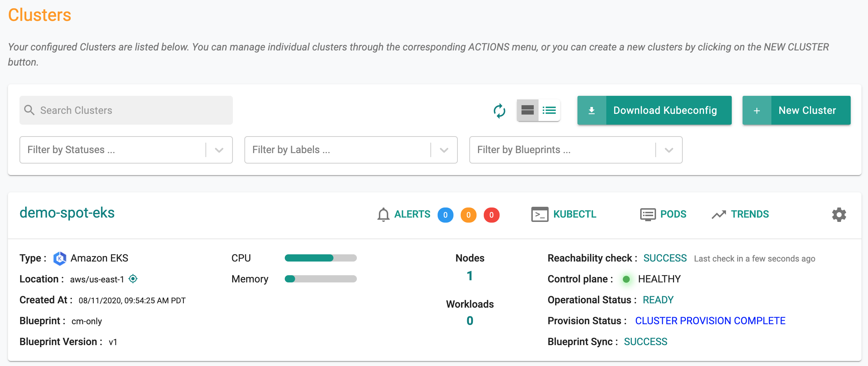Click the orange alerts count badge

(x=468, y=215)
